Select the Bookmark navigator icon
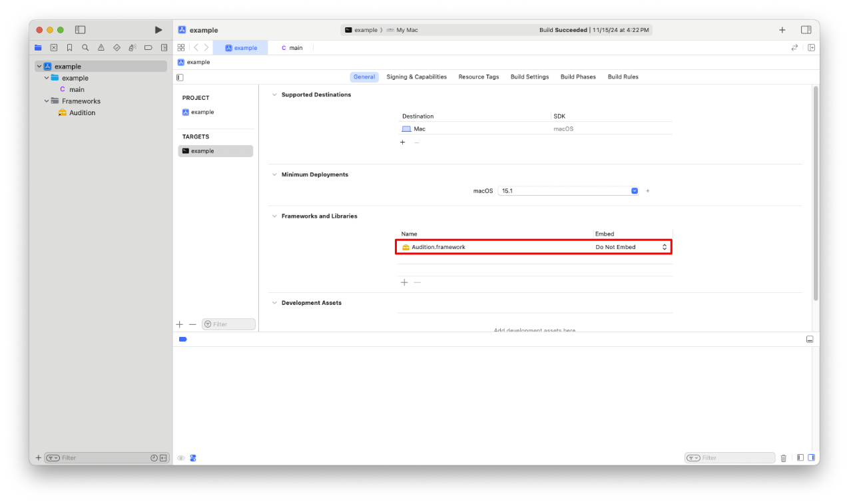 pos(69,48)
